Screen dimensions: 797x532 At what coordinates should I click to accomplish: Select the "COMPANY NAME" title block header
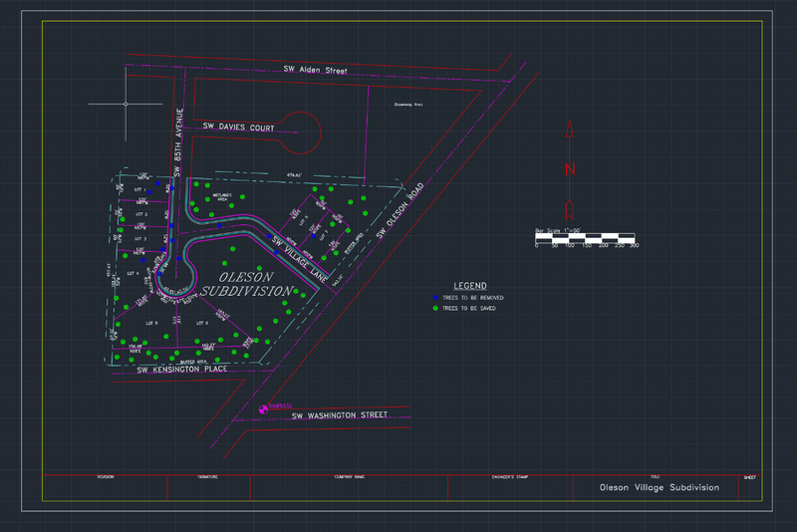coord(350,477)
